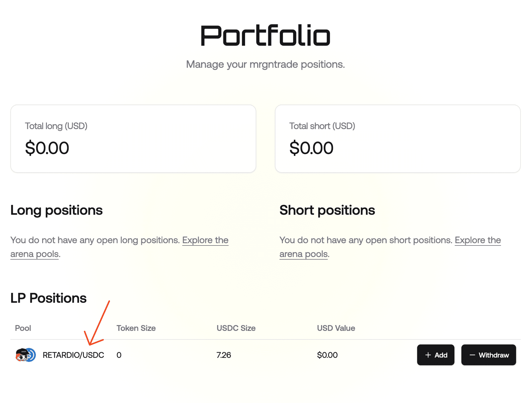Click the LP Positions heading
The height and width of the screenshot is (403, 532).
point(49,298)
